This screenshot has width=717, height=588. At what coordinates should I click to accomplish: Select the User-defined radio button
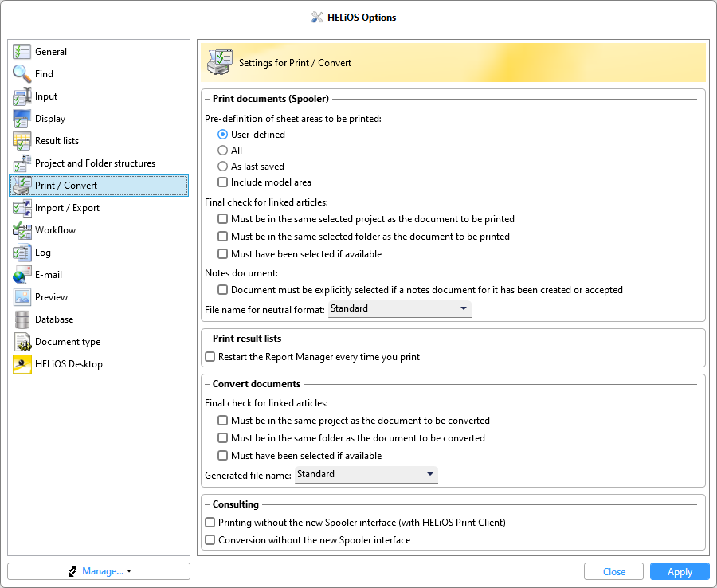coord(223,135)
